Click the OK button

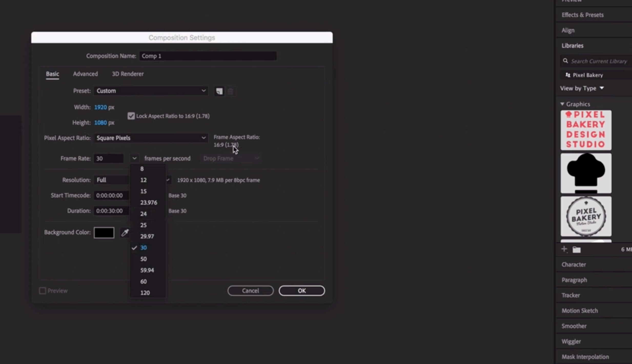click(302, 291)
